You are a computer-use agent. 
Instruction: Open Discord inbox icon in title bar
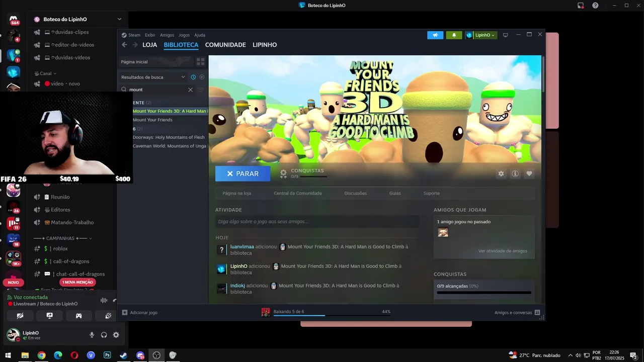click(x=581, y=6)
